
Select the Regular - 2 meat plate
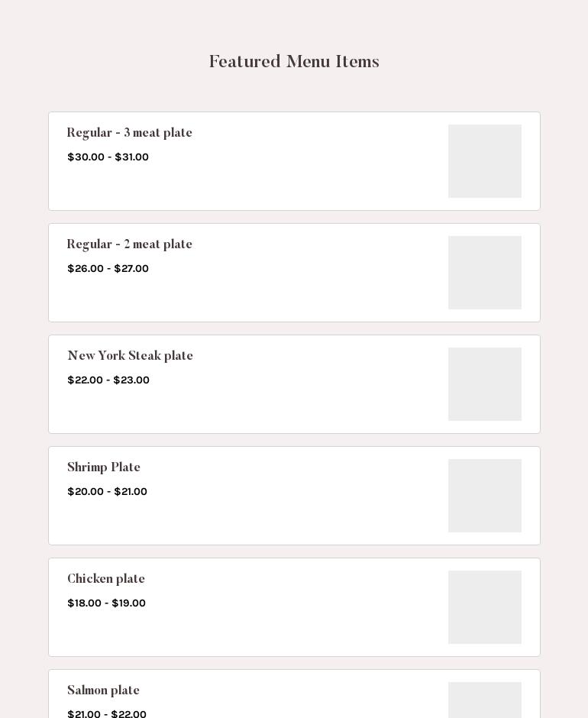click(x=130, y=244)
